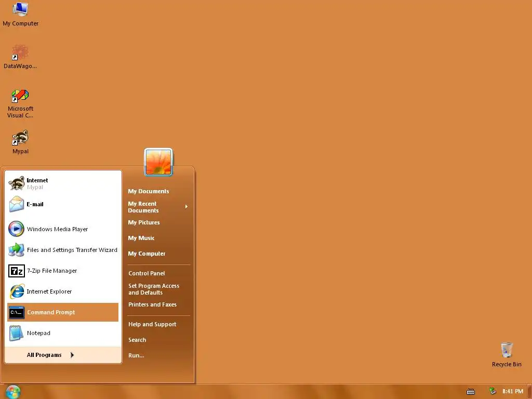The width and height of the screenshot is (532, 399).
Task: Expand the My Recent Documents submenu
Action: coord(158,207)
